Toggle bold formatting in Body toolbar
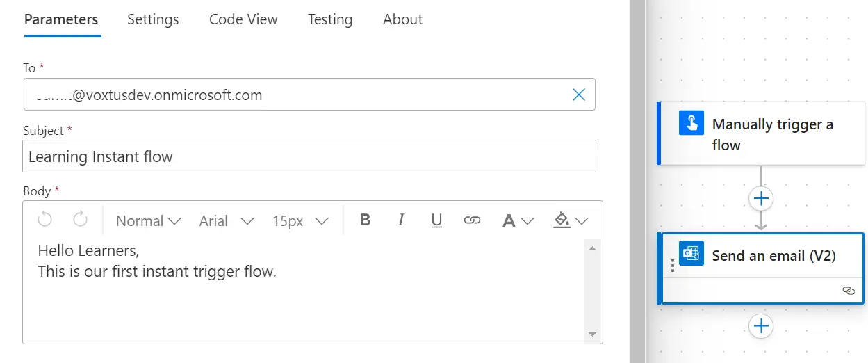Image resolution: width=868 pixels, height=363 pixels. pyautogui.click(x=365, y=220)
